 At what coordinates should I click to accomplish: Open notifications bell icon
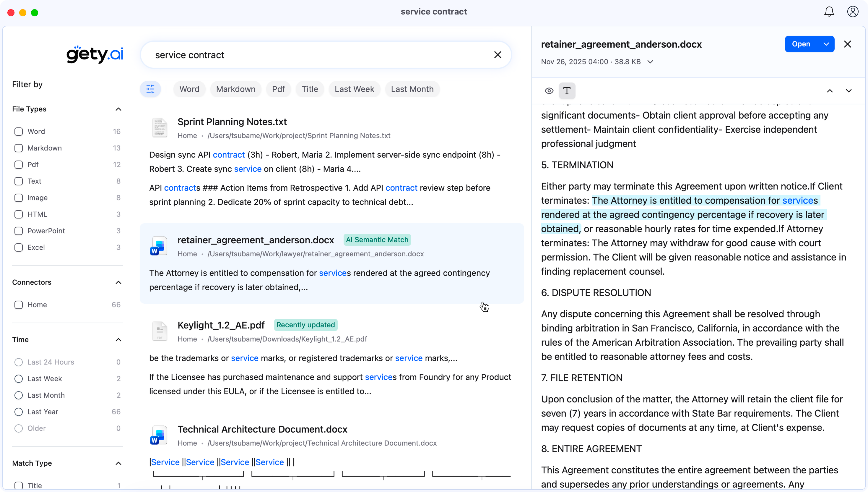click(x=829, y=12)
